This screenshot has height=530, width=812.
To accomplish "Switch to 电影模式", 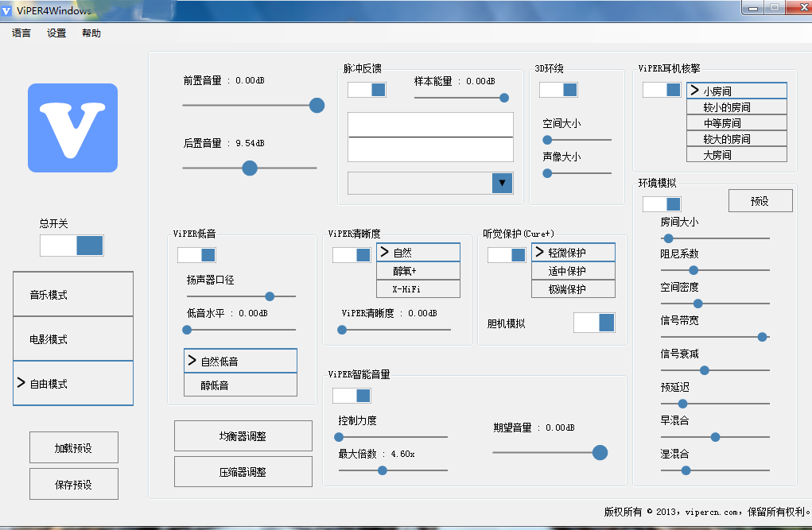I will click(x=73, y=339).
